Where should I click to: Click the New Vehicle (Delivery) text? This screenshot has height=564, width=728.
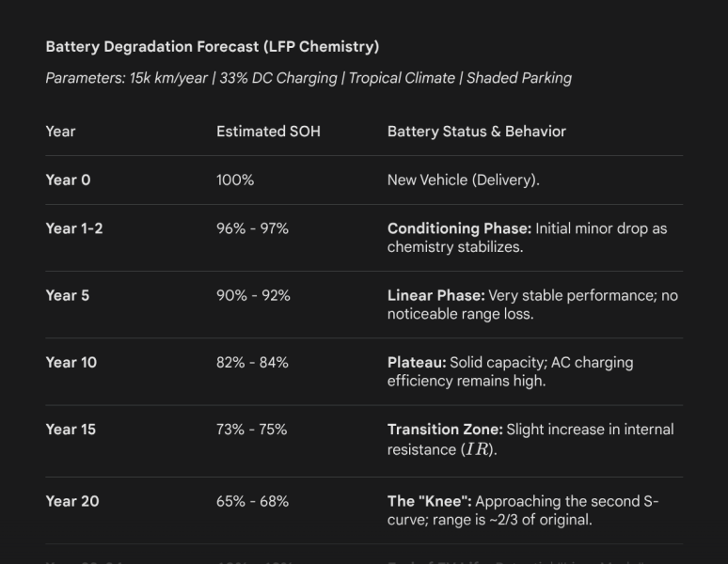[x=464, y=180]
